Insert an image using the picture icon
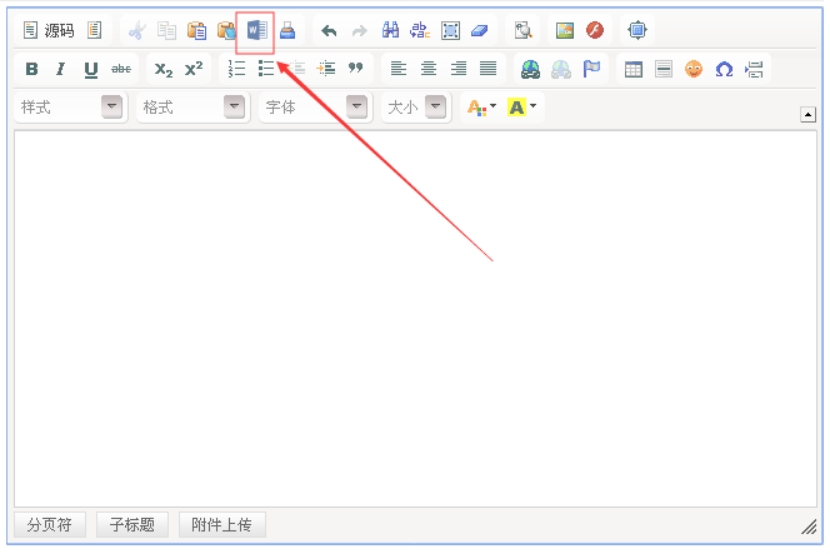830x554 pixels. 565,31
